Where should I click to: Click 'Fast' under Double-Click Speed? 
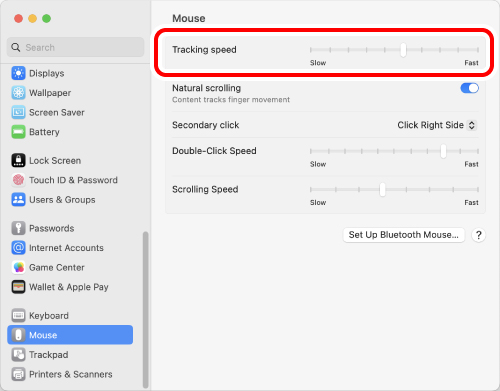[471, 164]
